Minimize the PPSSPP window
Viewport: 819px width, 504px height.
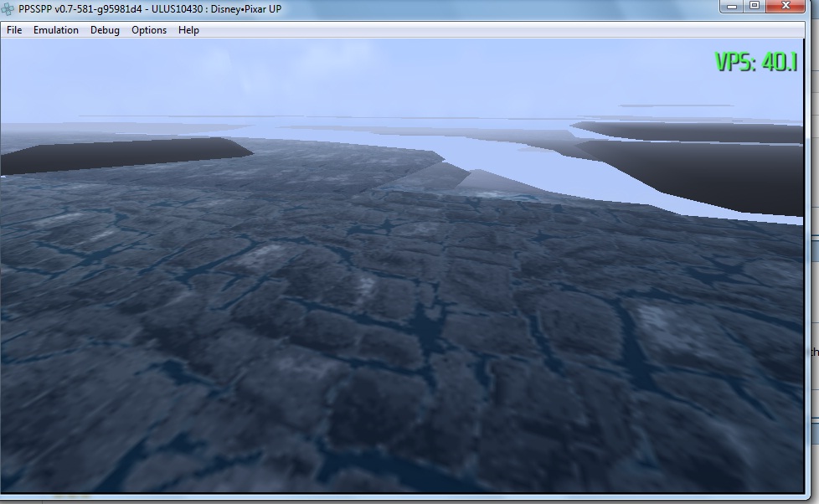tap(732, 6)
